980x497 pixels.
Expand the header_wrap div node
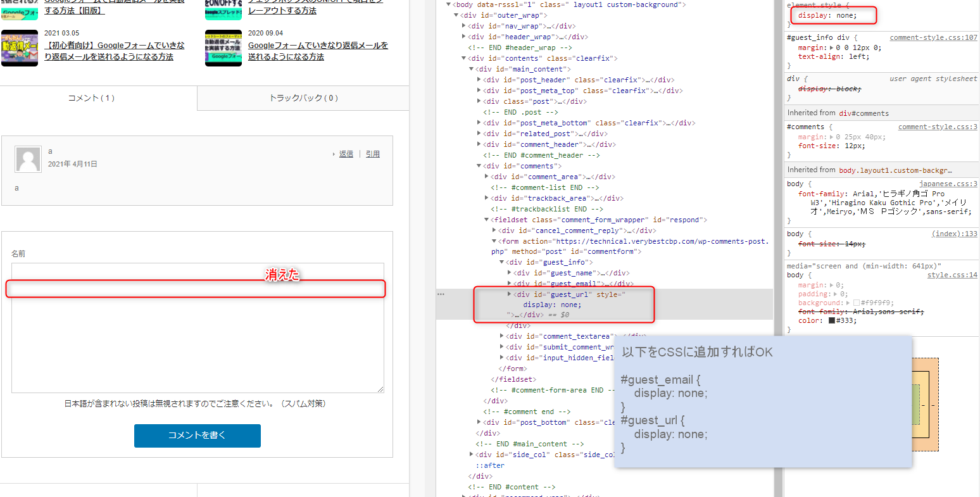[465, 37]
